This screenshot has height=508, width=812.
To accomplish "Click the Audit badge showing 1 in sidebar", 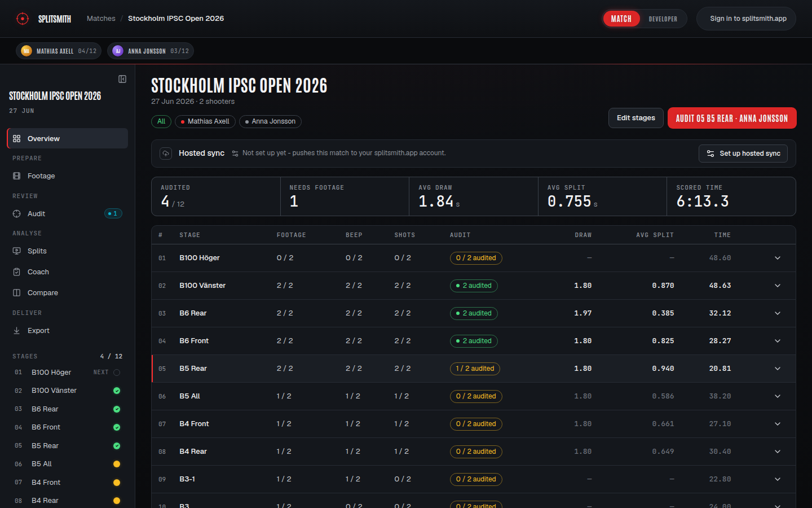I will tap(113, 213).
